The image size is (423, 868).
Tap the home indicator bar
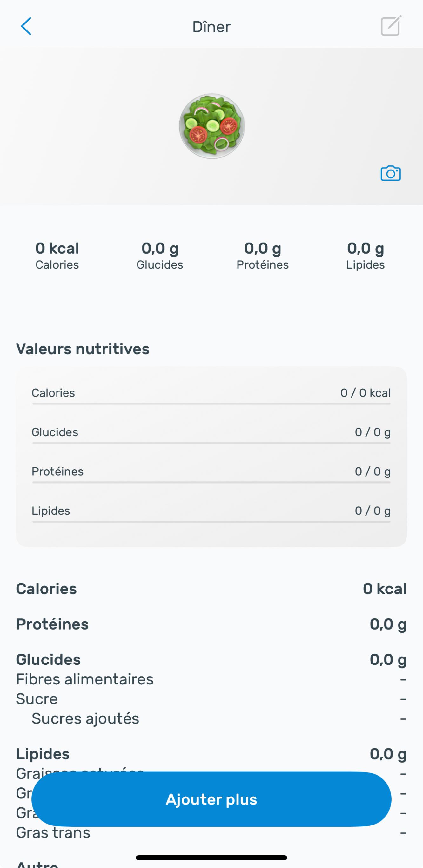click(x=211, y=858)
